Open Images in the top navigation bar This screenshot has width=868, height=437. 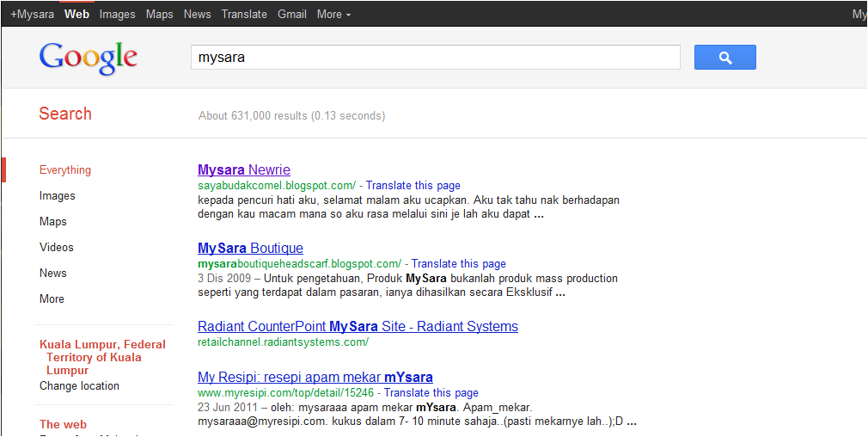coord(118,15)
